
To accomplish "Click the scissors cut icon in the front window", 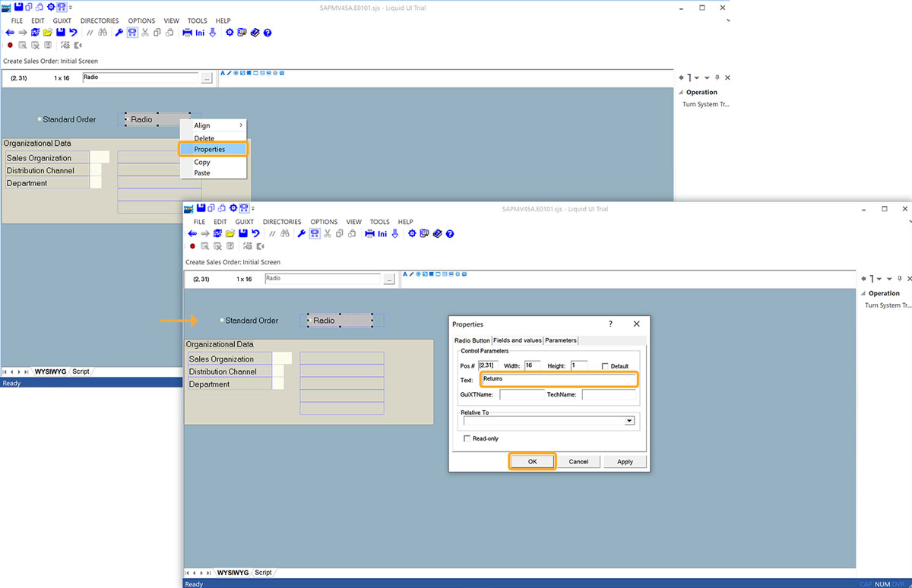I will tap(326, 234).
